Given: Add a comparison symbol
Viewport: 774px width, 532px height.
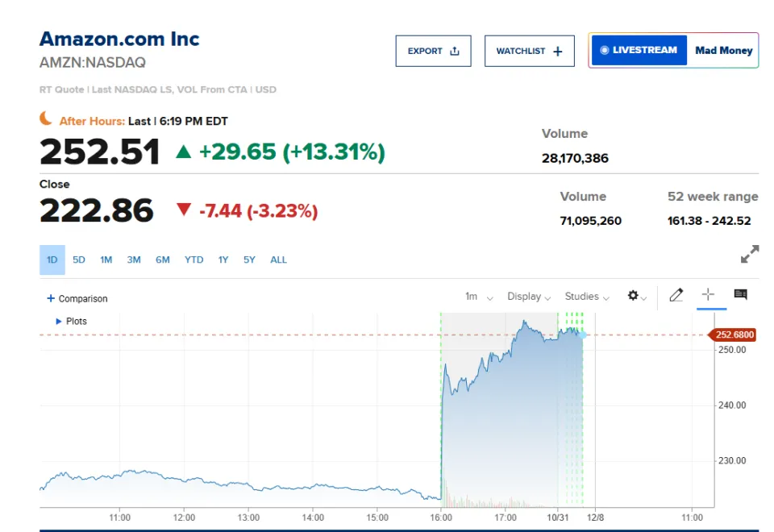Looking at the screenshot, I should 77,298.
